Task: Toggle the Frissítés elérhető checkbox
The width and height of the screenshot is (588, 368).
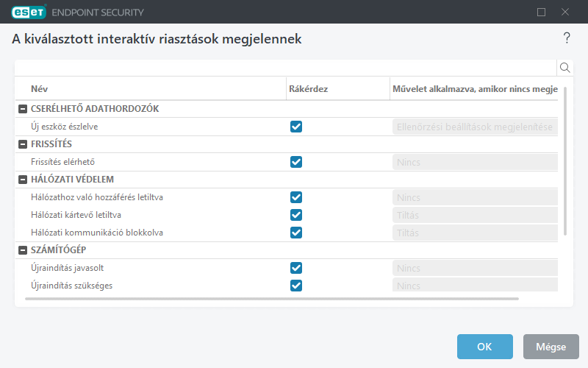Action: [296, 162]
